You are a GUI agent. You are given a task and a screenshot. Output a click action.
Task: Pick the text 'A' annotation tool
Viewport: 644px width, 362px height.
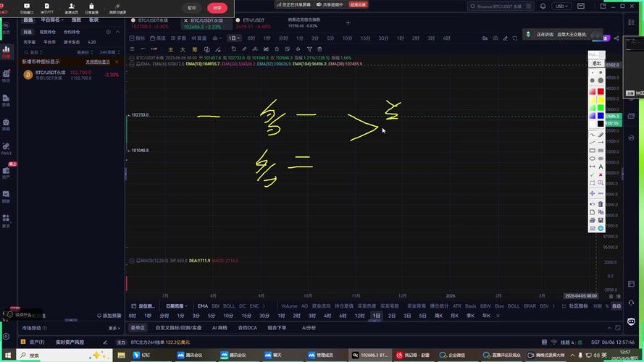601,167
